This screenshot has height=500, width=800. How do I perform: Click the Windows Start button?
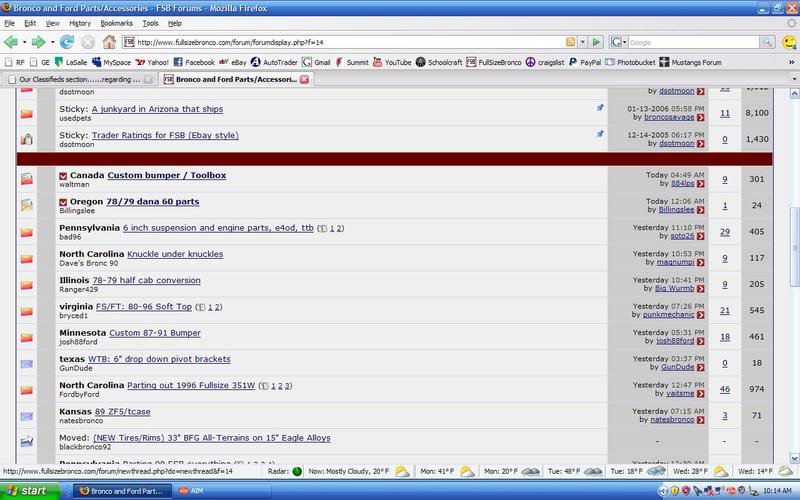[30, 491]
